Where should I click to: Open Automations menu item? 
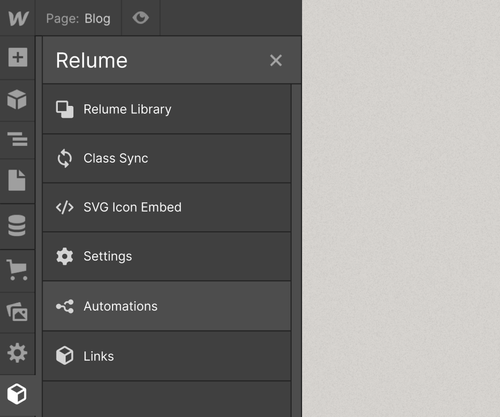[x=167, y=306]
